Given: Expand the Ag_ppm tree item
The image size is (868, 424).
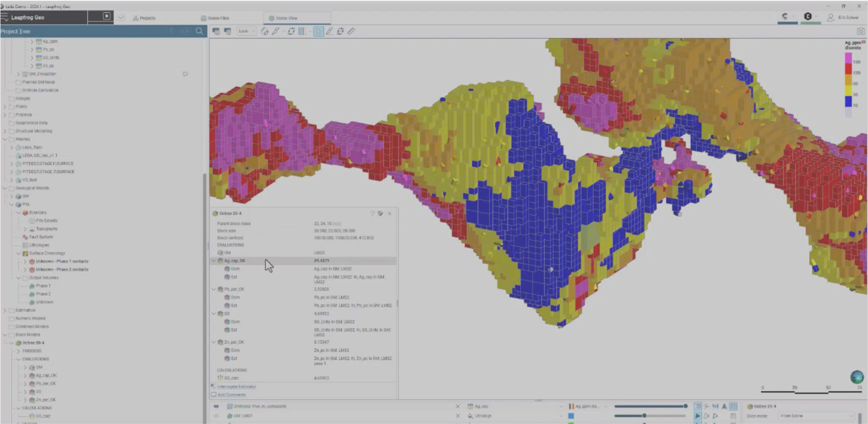Looking at the screenshot, I should pos(31,42).
